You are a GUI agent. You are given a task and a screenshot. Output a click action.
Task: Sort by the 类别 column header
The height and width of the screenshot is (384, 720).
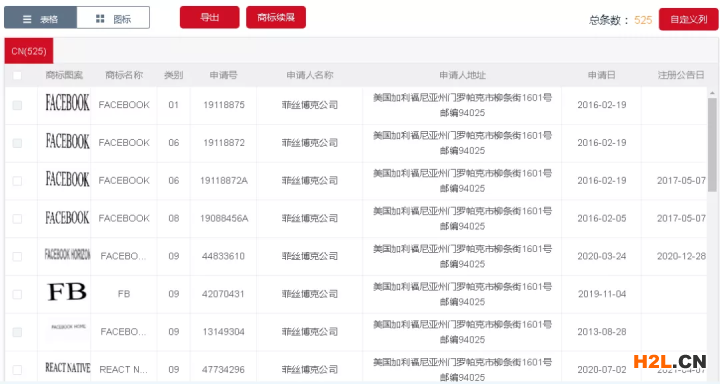174,75
